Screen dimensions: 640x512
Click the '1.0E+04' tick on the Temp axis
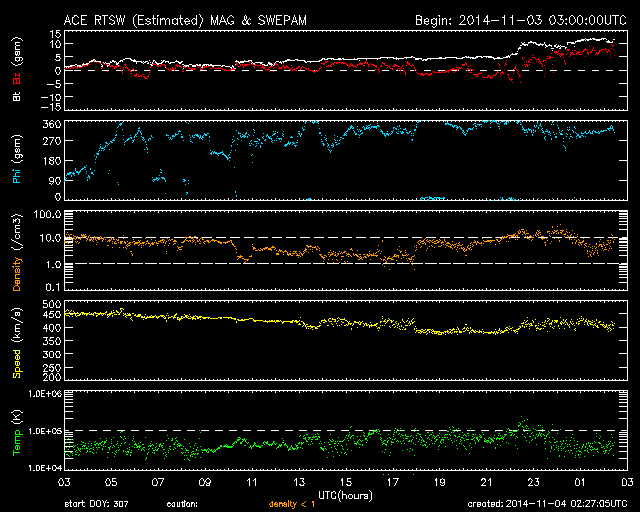[x=45, y=468]
